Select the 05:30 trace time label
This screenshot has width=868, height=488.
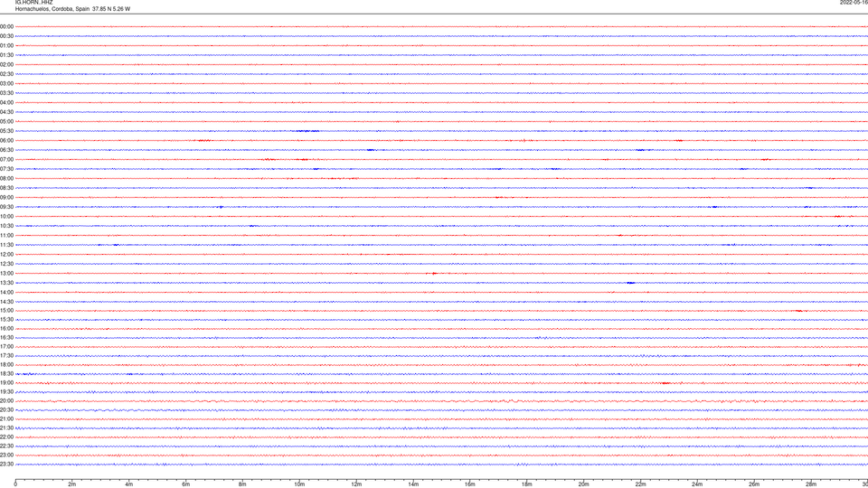[x=6, y=131]
